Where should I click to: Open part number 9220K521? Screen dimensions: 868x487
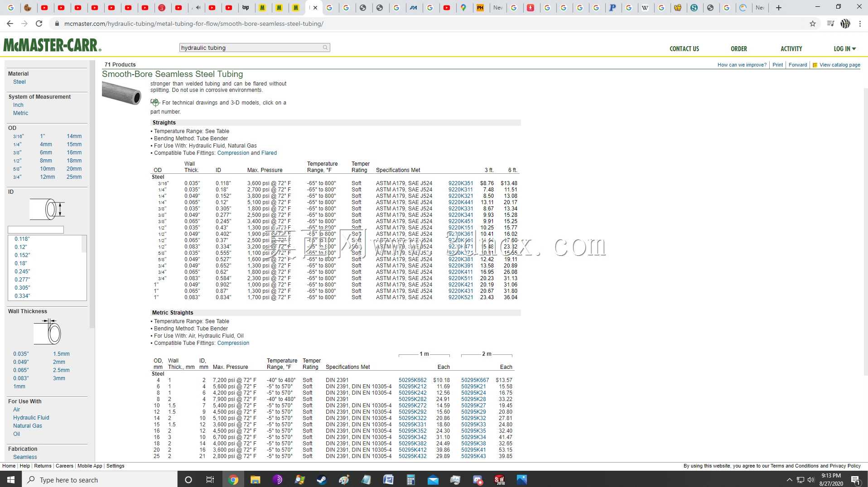(x=461, y=297)
